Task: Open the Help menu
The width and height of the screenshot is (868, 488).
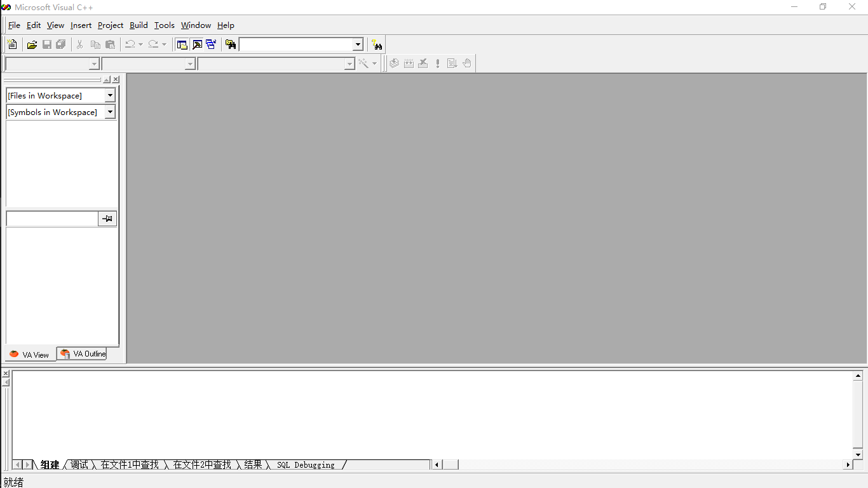Action: [x=226, y=25]
